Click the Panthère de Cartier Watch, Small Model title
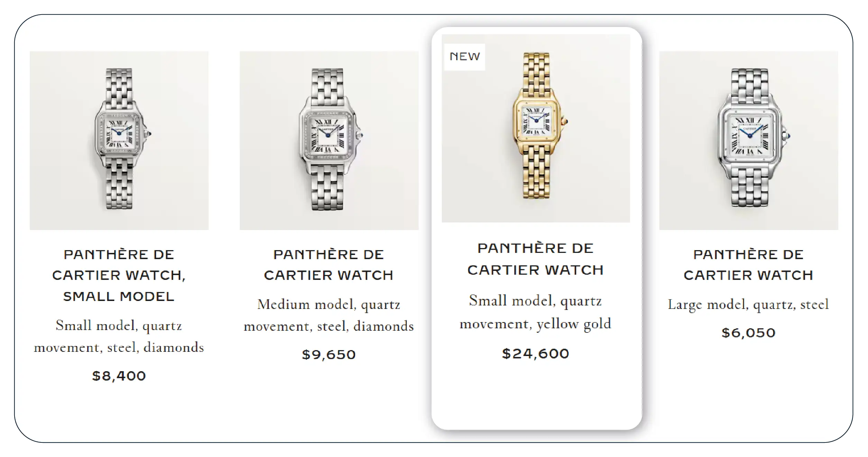Viewport: 868px width, 457px height. coord(119,275)
